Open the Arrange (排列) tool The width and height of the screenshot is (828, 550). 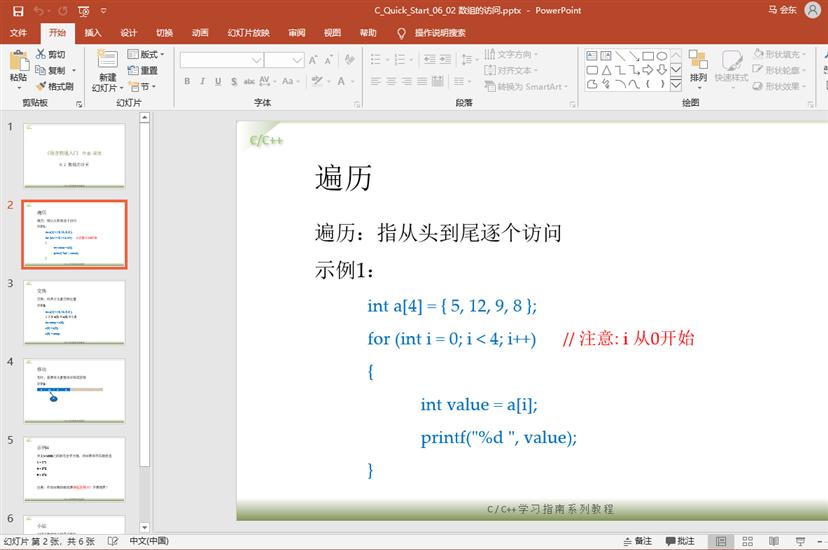coord(698,66)
